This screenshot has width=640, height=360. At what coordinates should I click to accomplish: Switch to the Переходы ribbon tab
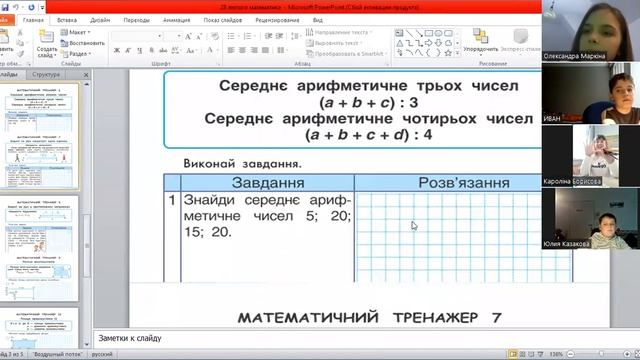point(136,20)
